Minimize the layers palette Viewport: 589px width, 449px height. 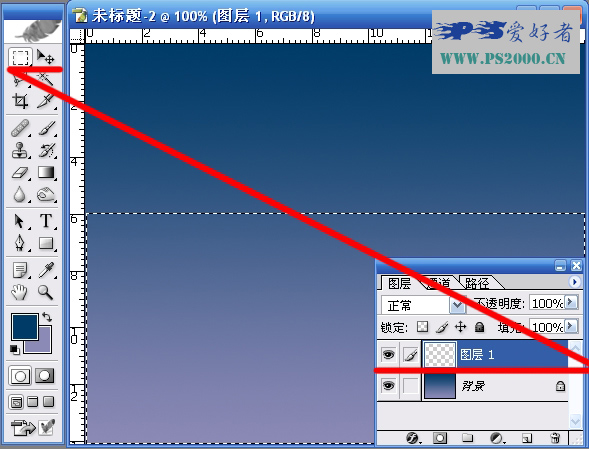pos(560,266)
